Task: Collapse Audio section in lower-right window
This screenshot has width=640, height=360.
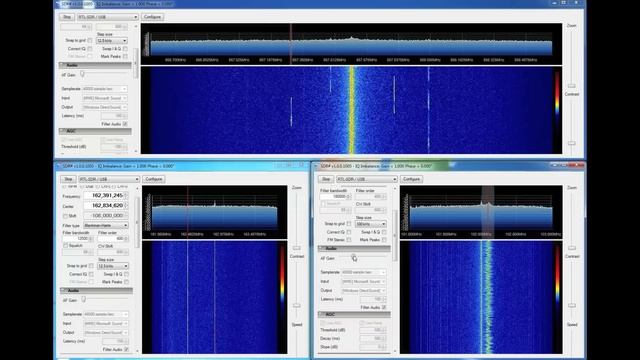Action: click(x=354, y=249)
